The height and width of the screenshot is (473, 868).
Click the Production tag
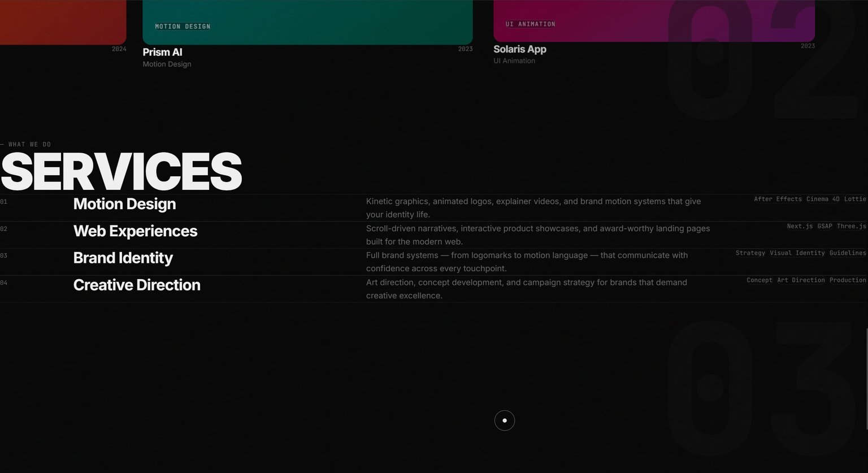(x=848, y=280)
